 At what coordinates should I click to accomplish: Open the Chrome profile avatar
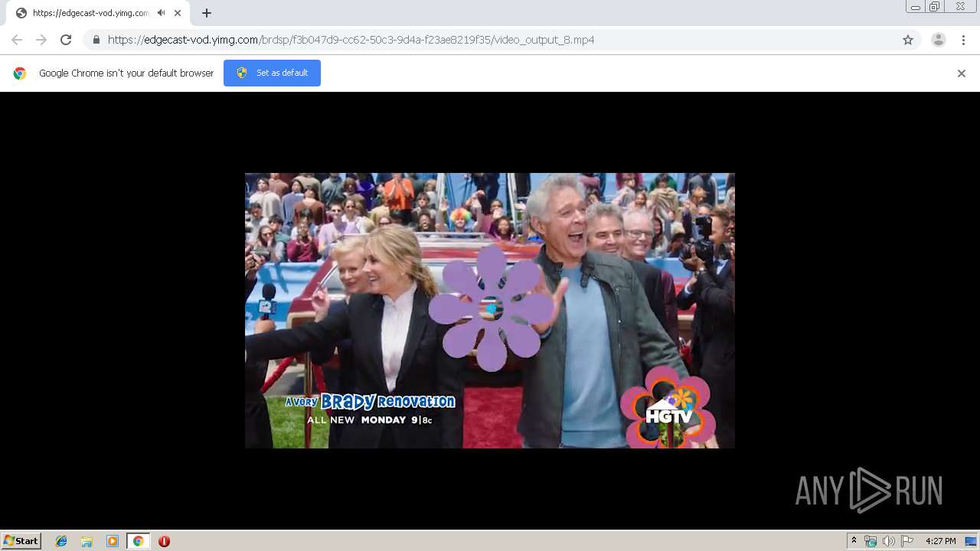click(x=939, y=40)
